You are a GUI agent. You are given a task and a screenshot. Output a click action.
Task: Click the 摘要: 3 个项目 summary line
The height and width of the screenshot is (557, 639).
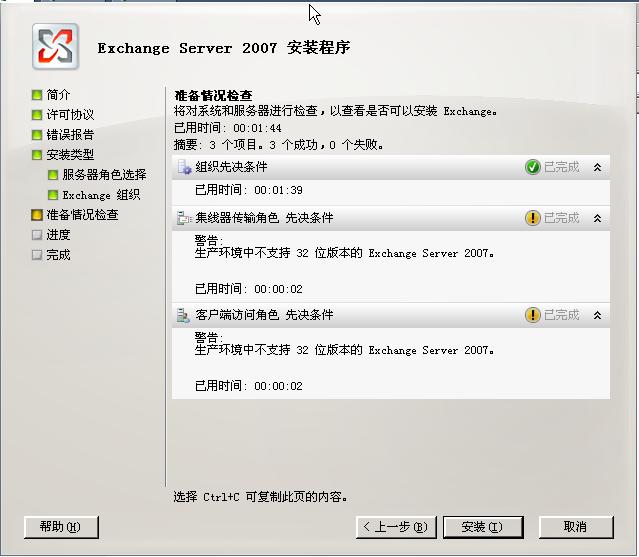click(x=278, y=145)
